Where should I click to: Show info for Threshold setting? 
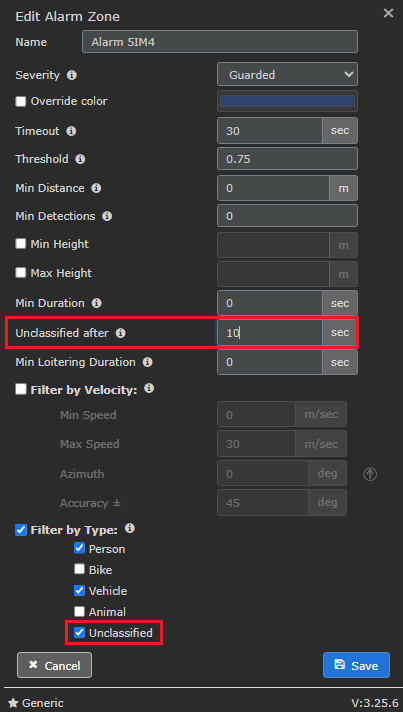tap(80, 159)
